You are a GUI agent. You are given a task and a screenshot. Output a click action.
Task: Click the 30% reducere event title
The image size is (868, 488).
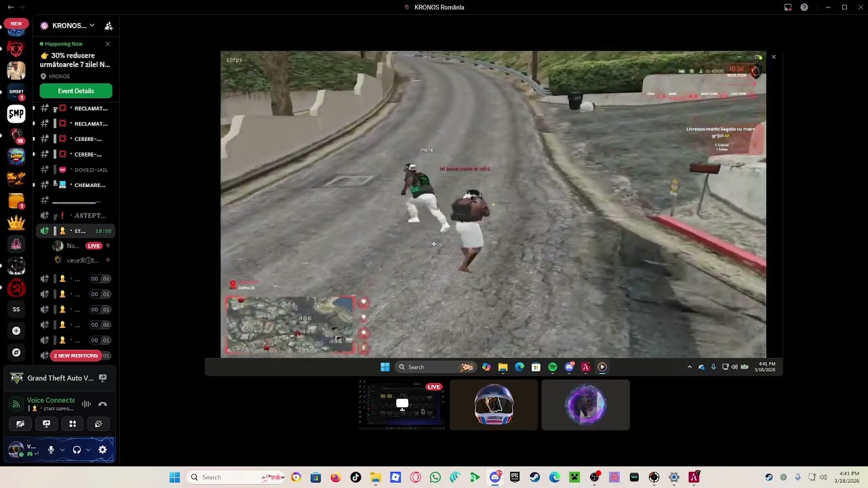pos(75,60)
